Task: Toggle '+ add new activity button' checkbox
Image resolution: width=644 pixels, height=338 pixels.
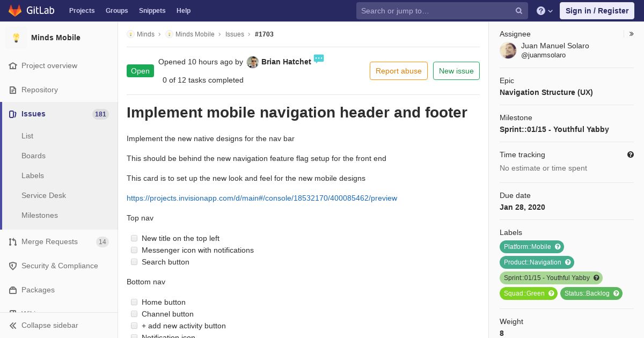Action: point(134,326)
